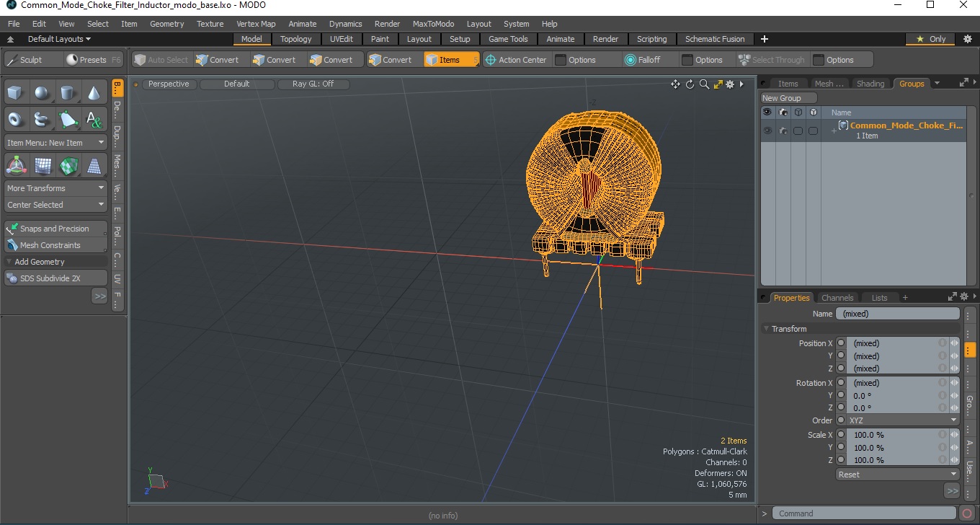
Task: Activate the green checkered Bend tool
Action: pyautogui.click(x=68, y=167)
